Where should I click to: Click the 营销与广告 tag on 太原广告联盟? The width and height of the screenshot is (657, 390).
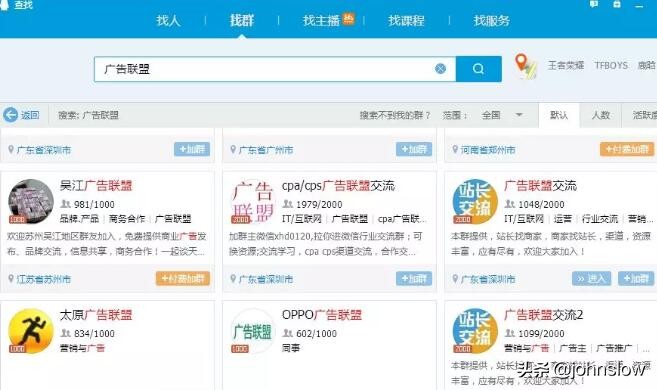tap(83, 348)
